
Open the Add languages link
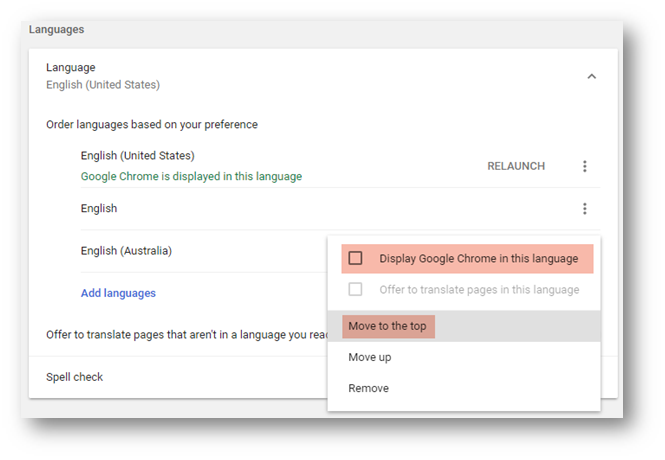coord(118,293)
